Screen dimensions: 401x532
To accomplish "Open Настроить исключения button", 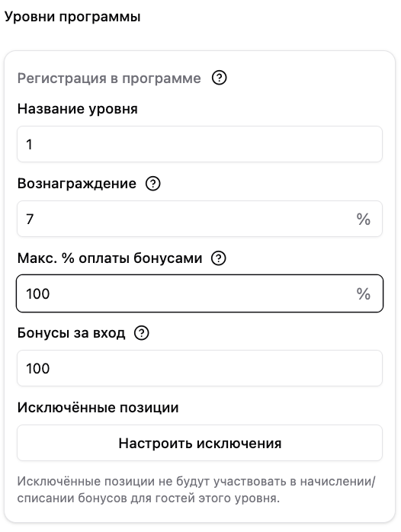I will [x=200, y=443].
